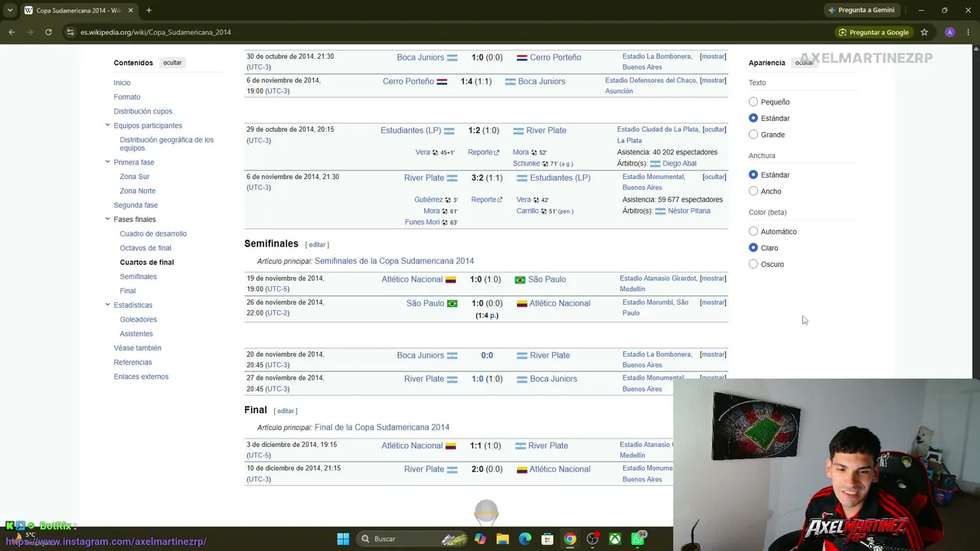Collapse the Fases finales section in contents
This screenshot has height=551, width=980.
tap(107, 219)
